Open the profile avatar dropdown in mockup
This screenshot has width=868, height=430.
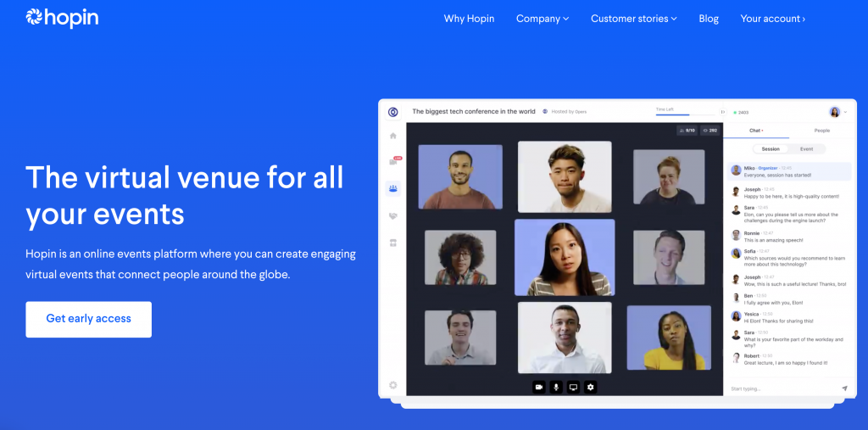pos(838,112)
